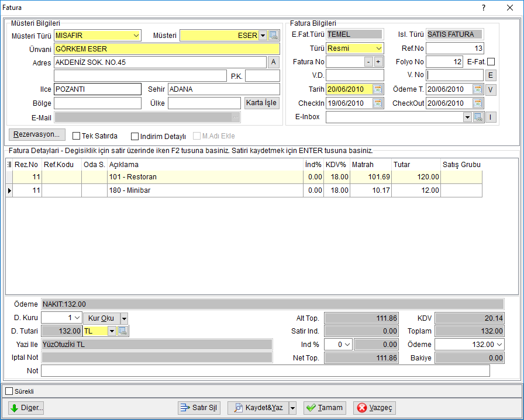
Task: Click the Adres field AKDENİZ SOK. NO.45
Action: (160, 63)
